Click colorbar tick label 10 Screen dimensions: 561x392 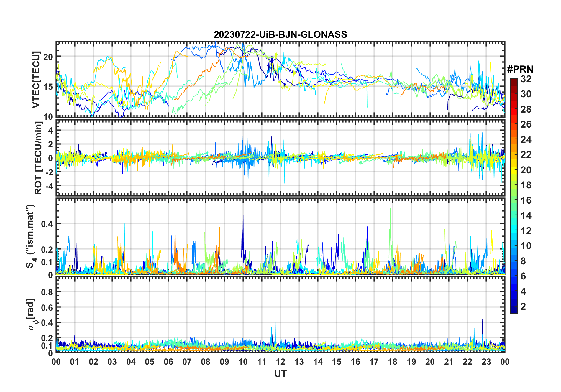(x=526, y=246)
